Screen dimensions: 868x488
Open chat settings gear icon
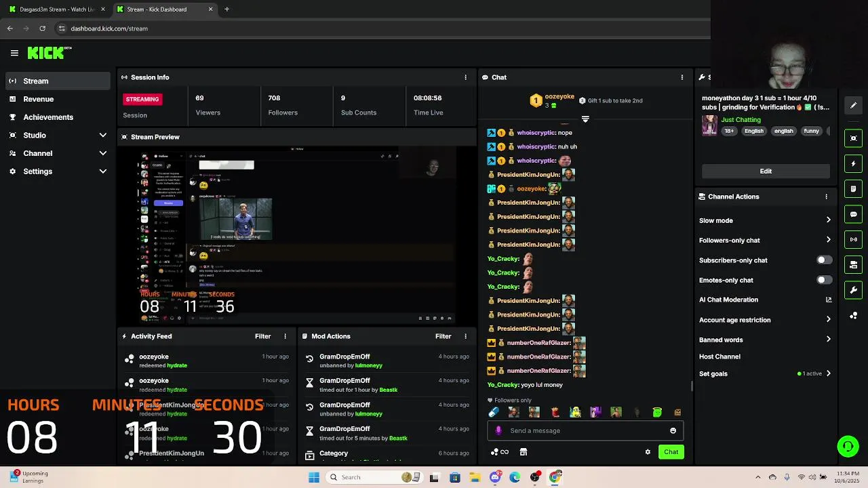click(648, 452)
